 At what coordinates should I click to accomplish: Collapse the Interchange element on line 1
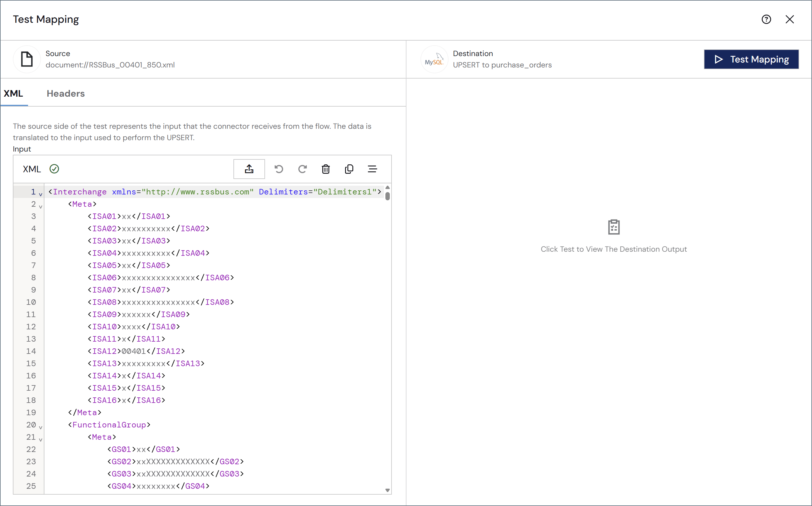[41, 194]
